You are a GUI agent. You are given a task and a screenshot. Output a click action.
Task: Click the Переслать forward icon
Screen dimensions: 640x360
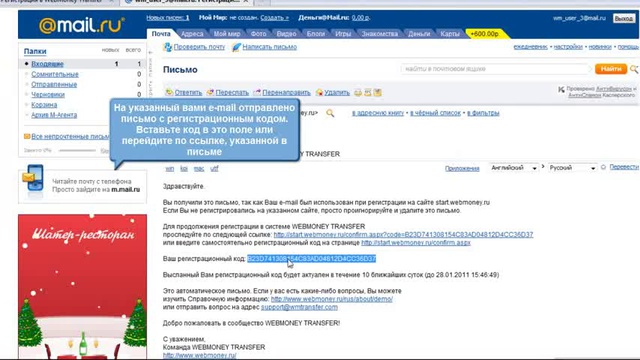(x=210, y=93)
